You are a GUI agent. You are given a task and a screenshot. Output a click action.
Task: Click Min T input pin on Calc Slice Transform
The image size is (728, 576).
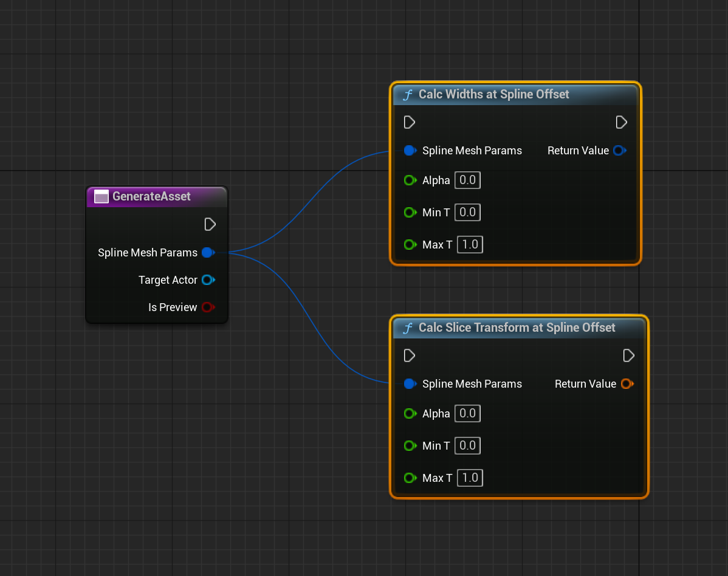point(410,445)
